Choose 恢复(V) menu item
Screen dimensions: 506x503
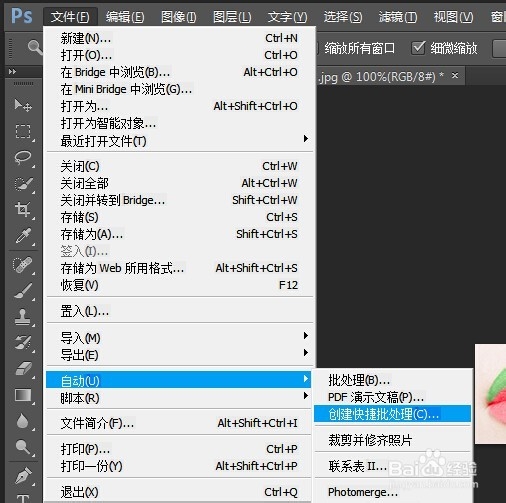179,285
